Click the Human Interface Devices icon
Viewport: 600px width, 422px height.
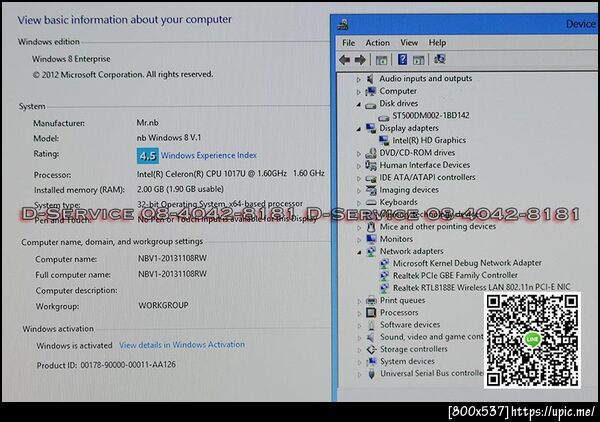370,165
